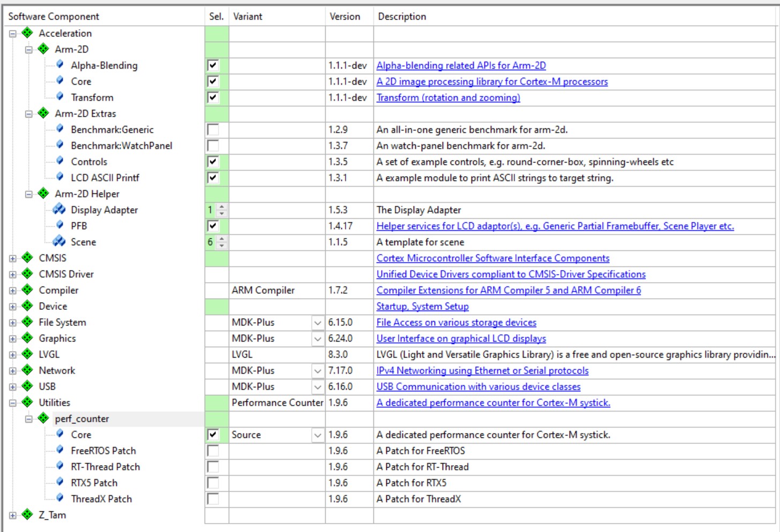Open Transform rotation and zooming link

click(448, 97)
